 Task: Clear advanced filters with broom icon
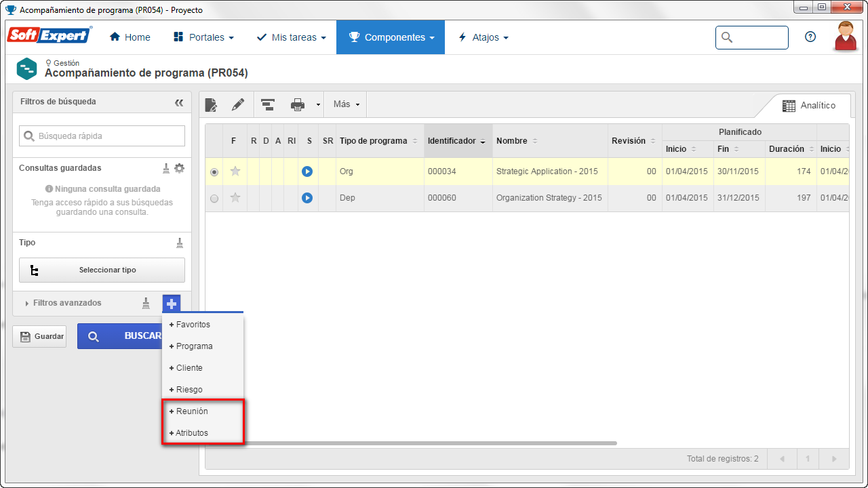click(x=146, y=303)
